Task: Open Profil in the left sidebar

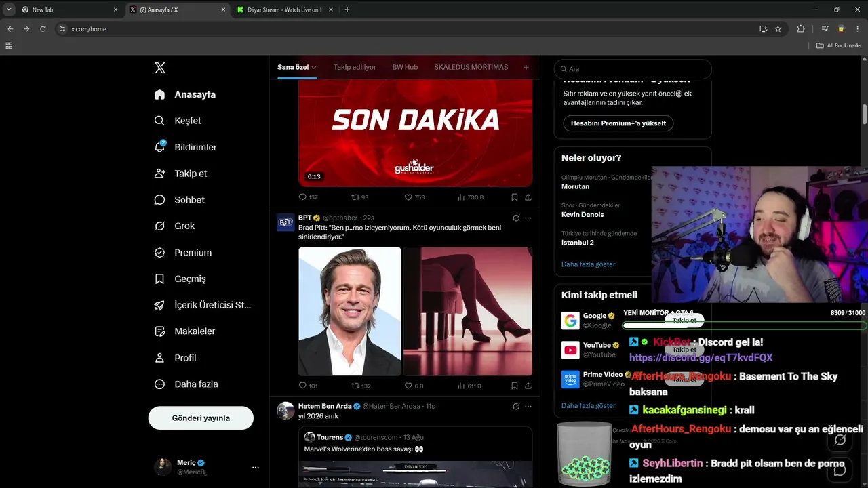Action: click(175, 358)
